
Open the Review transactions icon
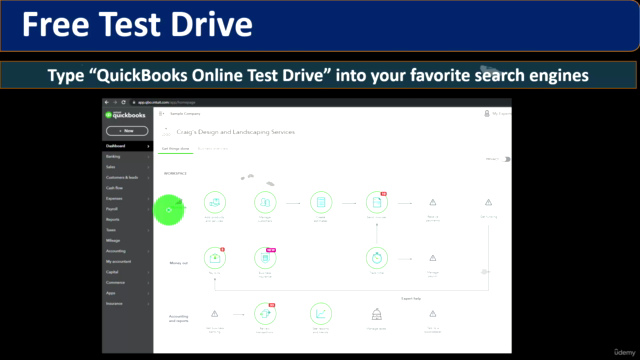[x=265, y=313]
